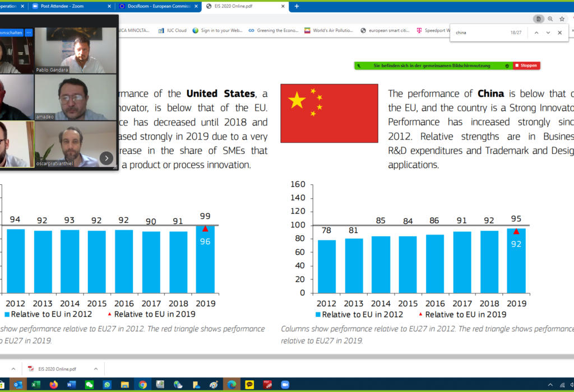The image size is (574, 392).
Task: Click the star to bookmark this page
Action: [561, 18]
